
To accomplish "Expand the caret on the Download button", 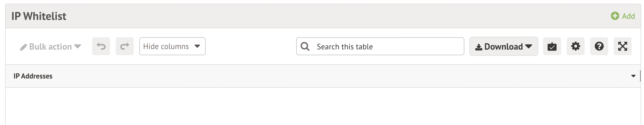I will [x=529, y=46].
